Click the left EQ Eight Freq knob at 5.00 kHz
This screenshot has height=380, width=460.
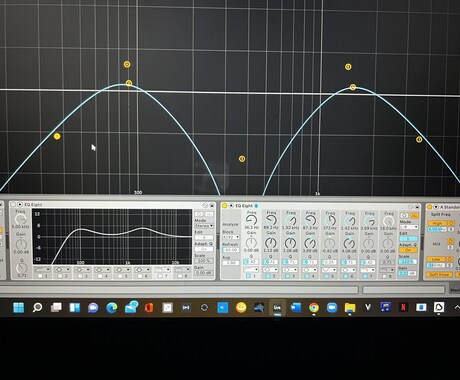[21, 219]
